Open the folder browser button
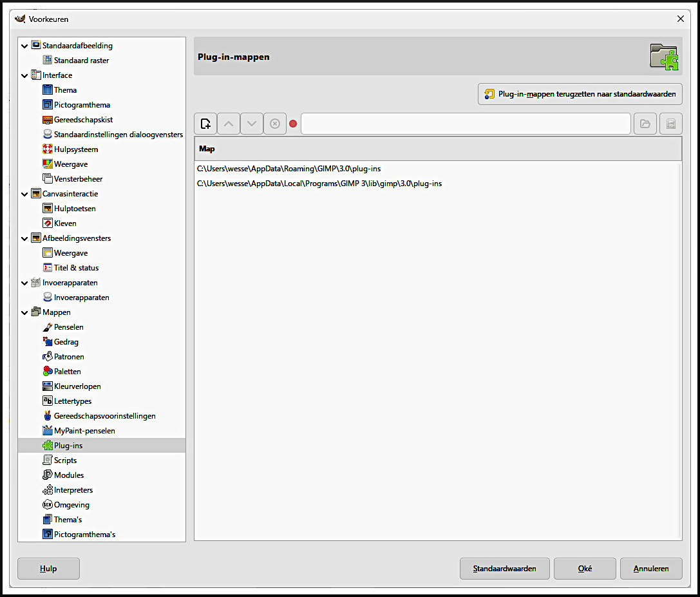This screenshot has height=597, width=700. (645, 124)
